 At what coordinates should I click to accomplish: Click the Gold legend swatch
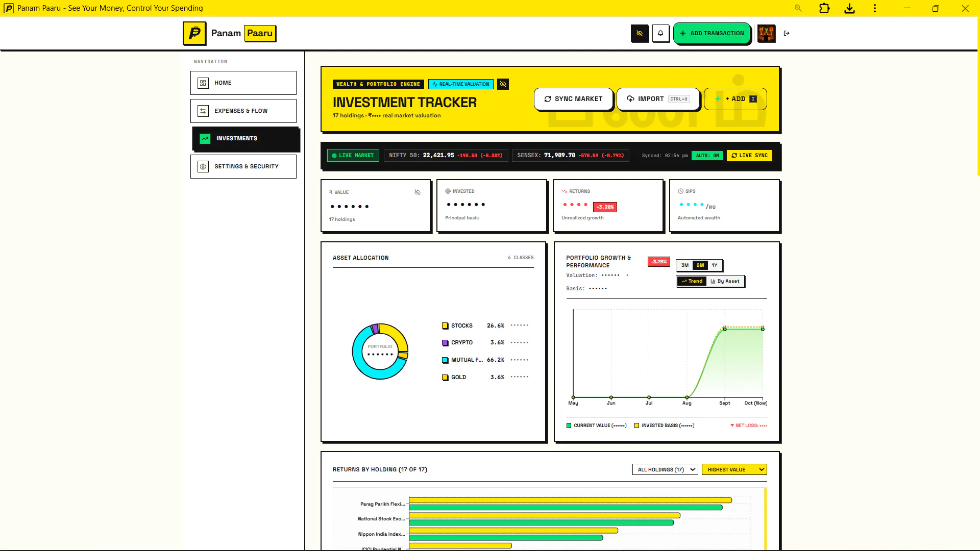445,378
